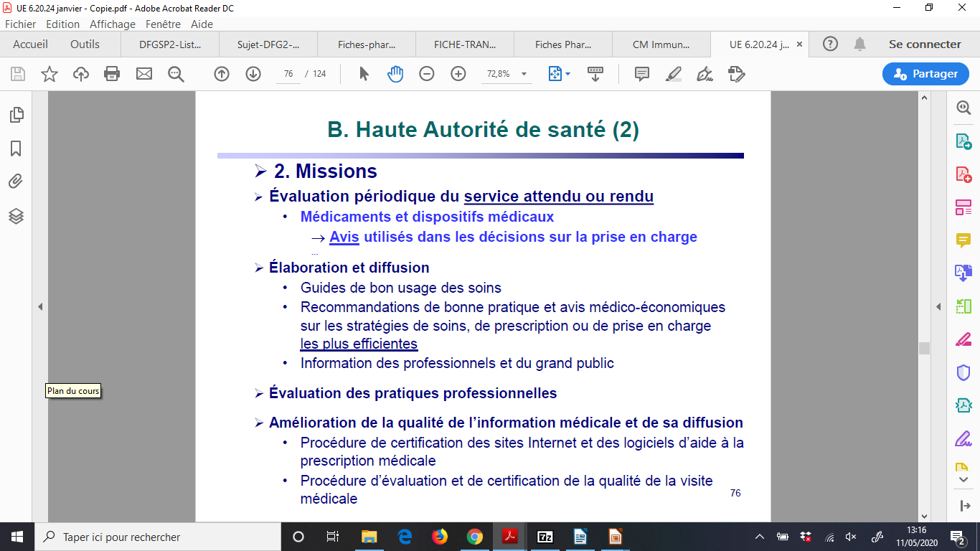Viewport: 980px width, 551px height.
Task: Go to previous page arrow
Action: 222,74
